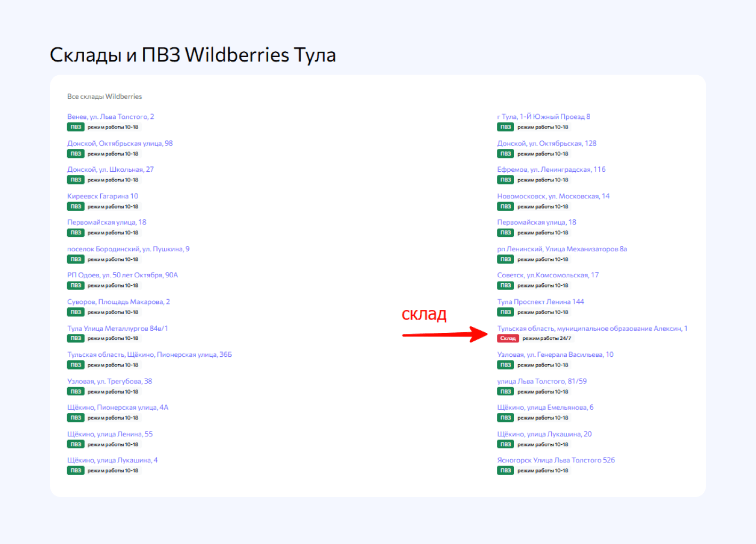The image size is (756, 544).
Task: Select Щёкино, улица Емельянова, 6 link
Action: (x=545, y=407)
